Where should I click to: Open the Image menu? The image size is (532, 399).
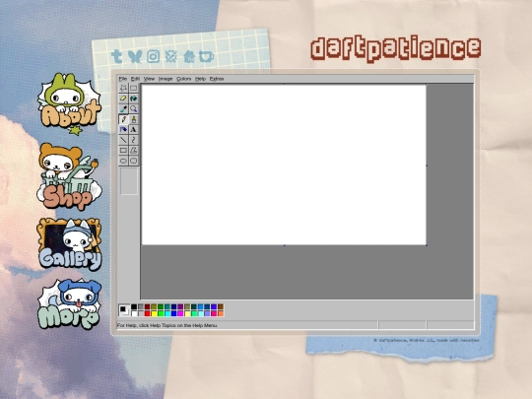pyautogui.click(x=166, y=79)
